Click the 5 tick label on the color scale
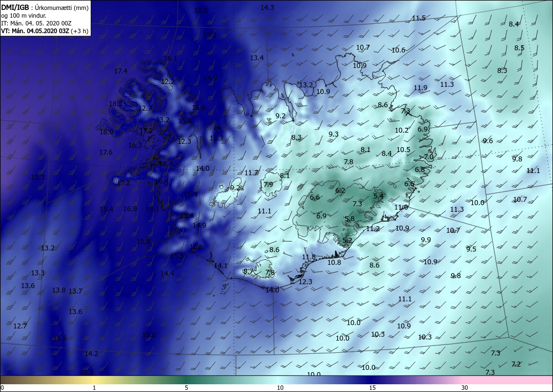The width and height of the screenshot is (553, 392). pyautogui.click(x=186, y=388)
